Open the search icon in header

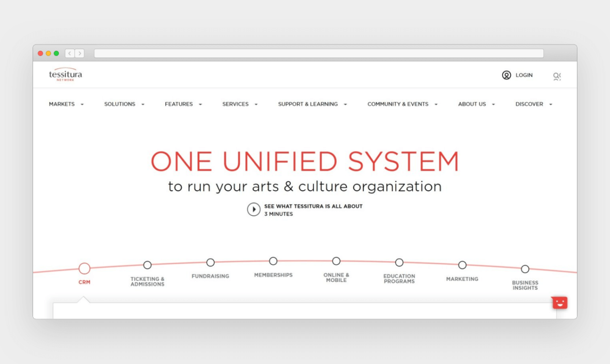pos(557,76)
